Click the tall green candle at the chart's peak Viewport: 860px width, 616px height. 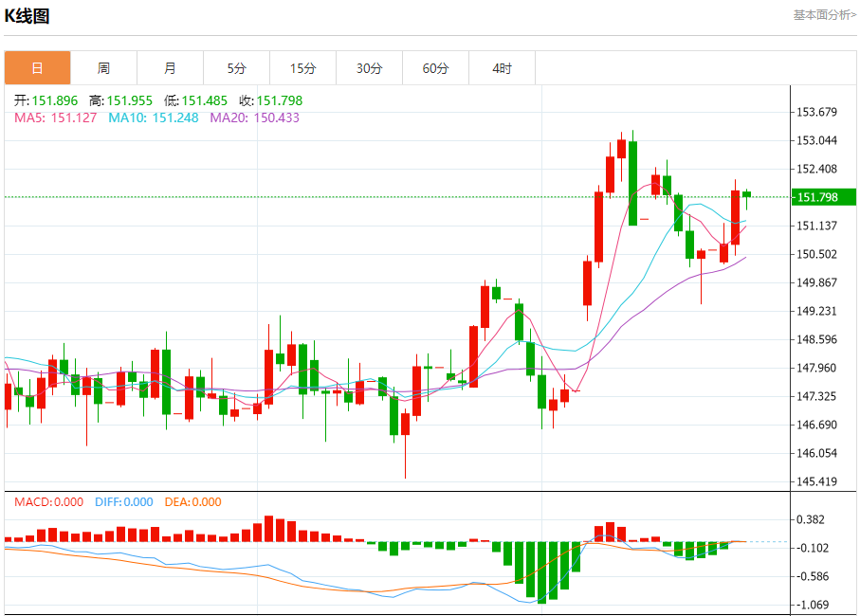point(633,183)
